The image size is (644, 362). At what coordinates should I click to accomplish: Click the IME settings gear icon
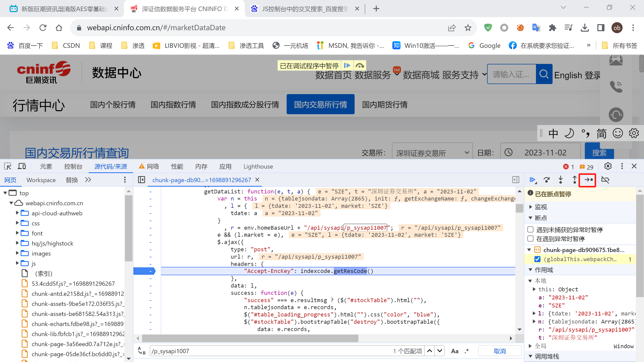[634, 133]
